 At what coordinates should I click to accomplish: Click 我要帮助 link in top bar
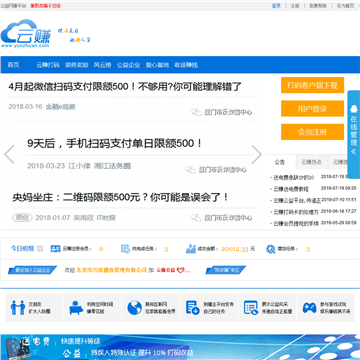coord(318,6)
